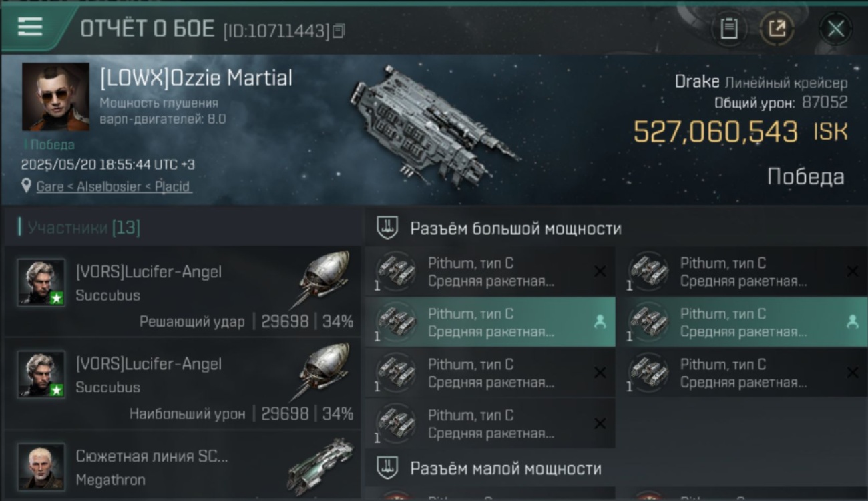Open the clipboard report icon
The height and width of the screenshot is (501, 868).
point(729,29)
